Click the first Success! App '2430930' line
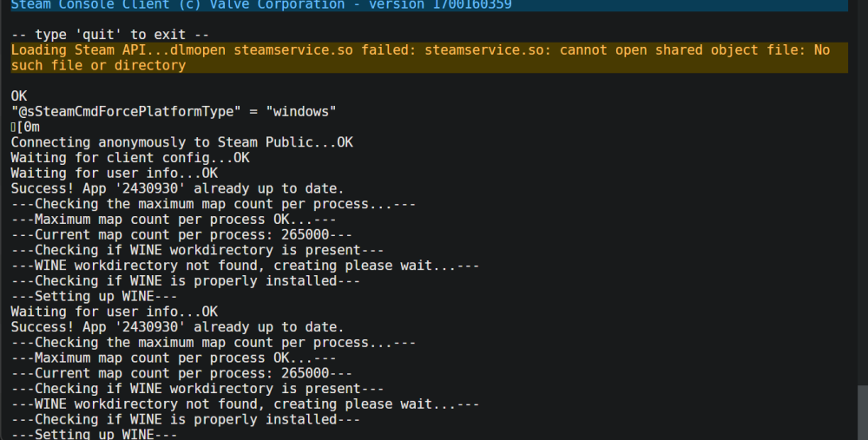Screen dimensions: 868x440 (x=177, y=188)
